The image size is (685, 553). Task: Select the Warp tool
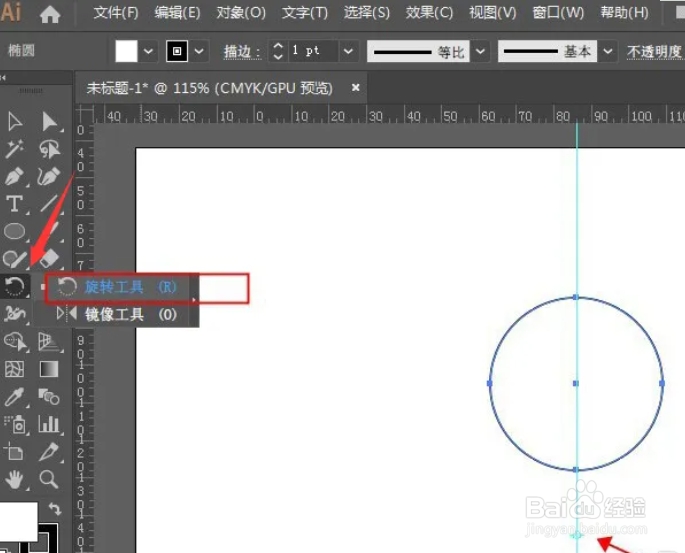tap(15, 314)
